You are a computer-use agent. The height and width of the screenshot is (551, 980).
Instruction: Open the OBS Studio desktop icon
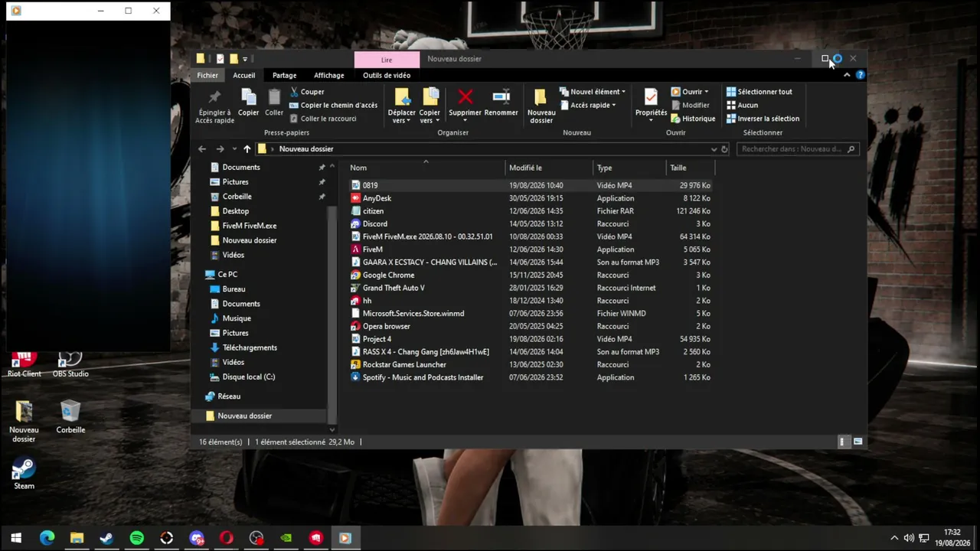70,363
